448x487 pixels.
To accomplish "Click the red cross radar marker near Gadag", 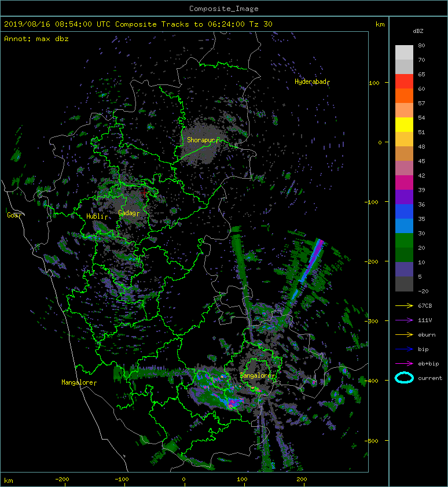I will 144,193.
